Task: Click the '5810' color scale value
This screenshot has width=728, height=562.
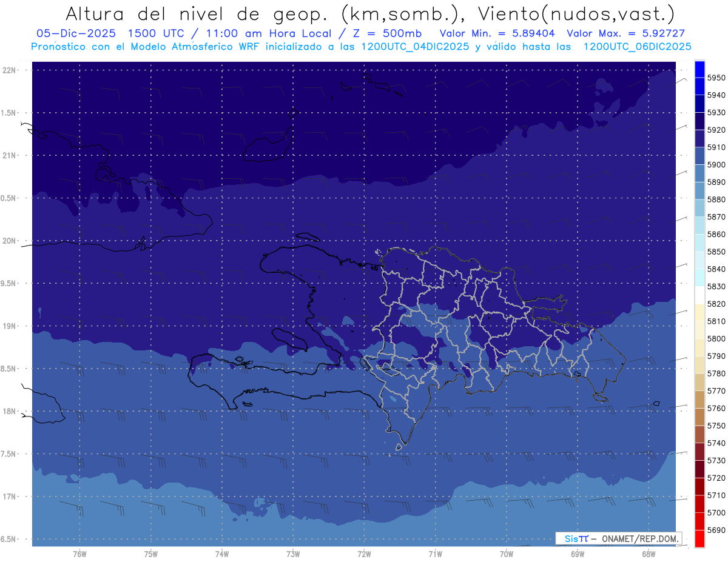Action: pyautogui.click(x=716, y=321)
